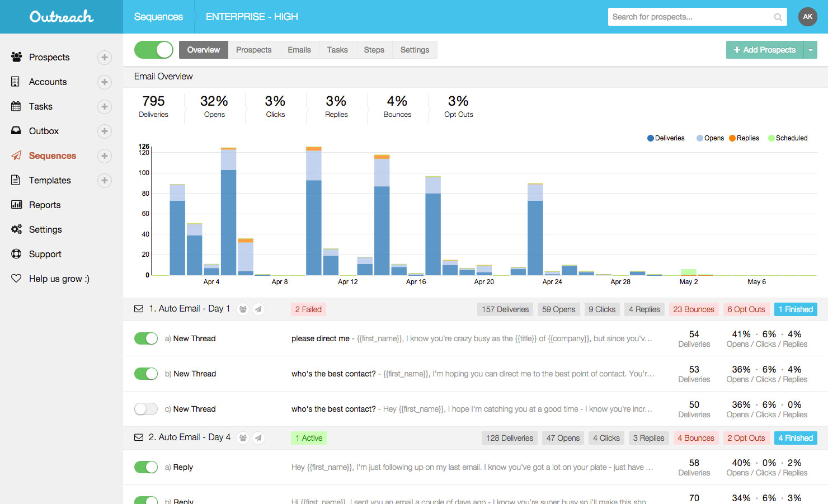This screenshot has width=828, height=504.
Task: Create new sequence with plus icon
Action: coord(105,156)
